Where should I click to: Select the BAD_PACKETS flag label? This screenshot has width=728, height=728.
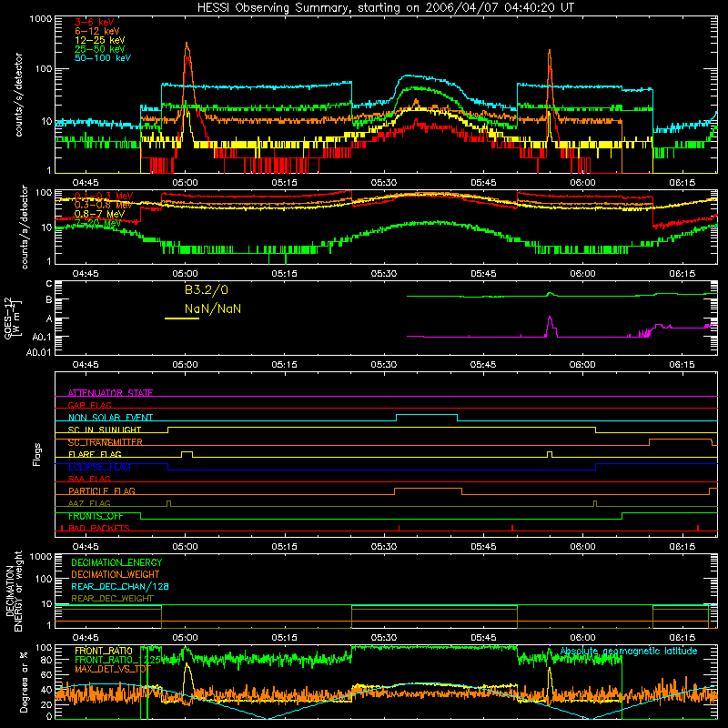[x=99, y=528]
